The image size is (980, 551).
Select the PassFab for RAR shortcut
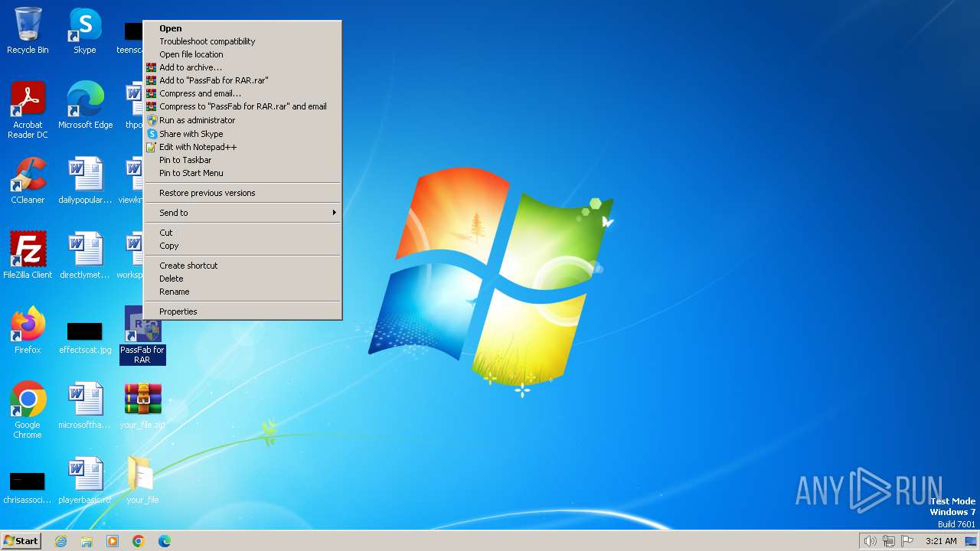coord(142,335)
